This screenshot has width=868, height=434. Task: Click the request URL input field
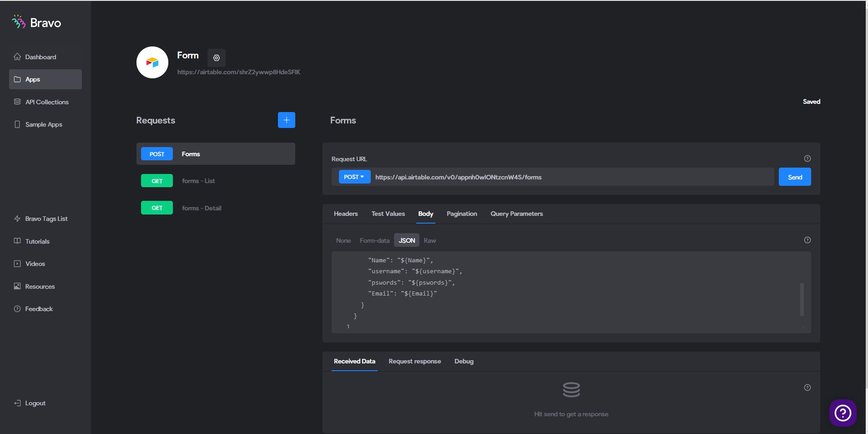click(572, 177)
